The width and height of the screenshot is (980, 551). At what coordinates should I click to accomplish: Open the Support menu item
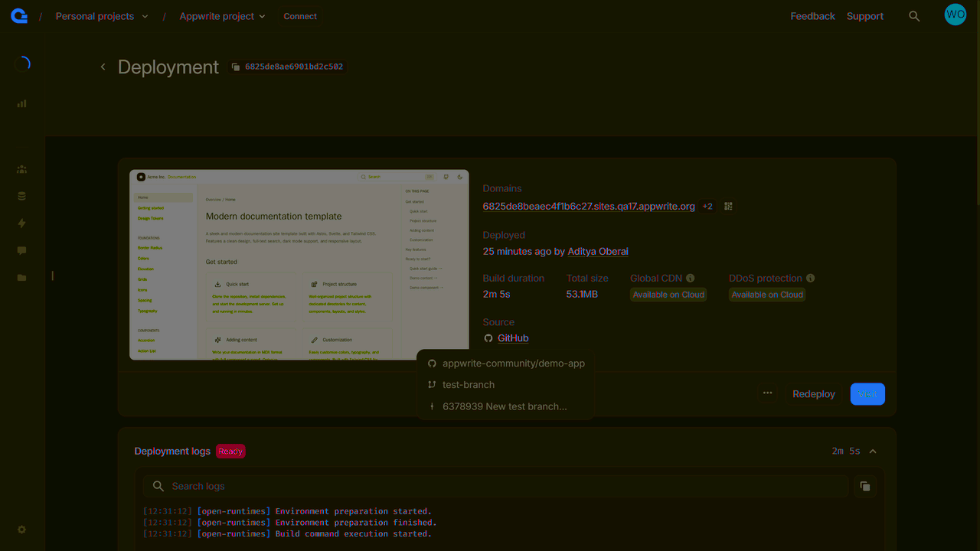coord(864,15)
